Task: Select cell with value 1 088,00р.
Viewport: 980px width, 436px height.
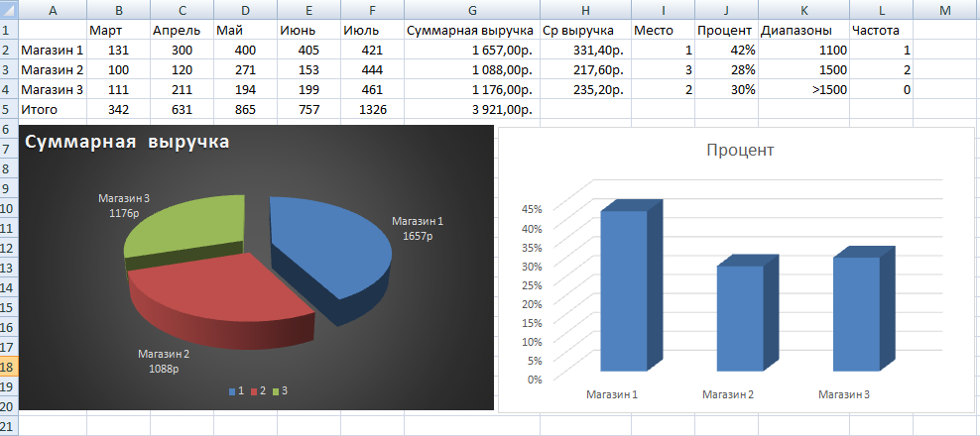Action: click(x=472, y=70)
